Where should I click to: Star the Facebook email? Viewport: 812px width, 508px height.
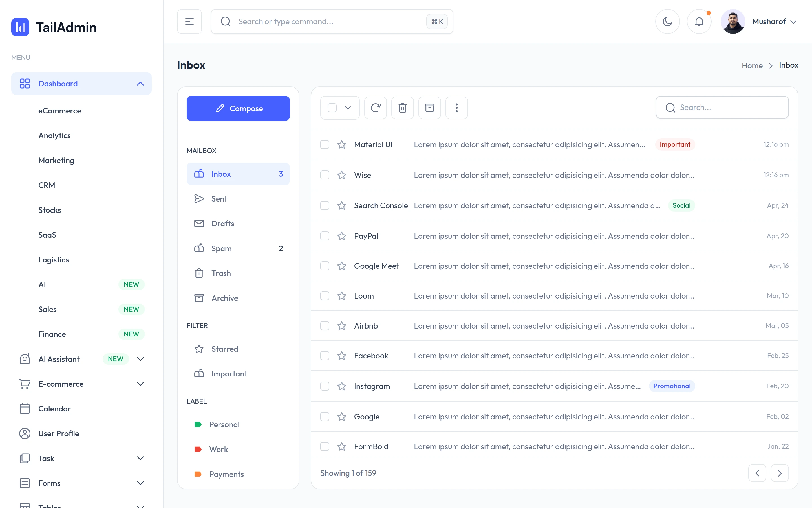click(x=342, y=356)
